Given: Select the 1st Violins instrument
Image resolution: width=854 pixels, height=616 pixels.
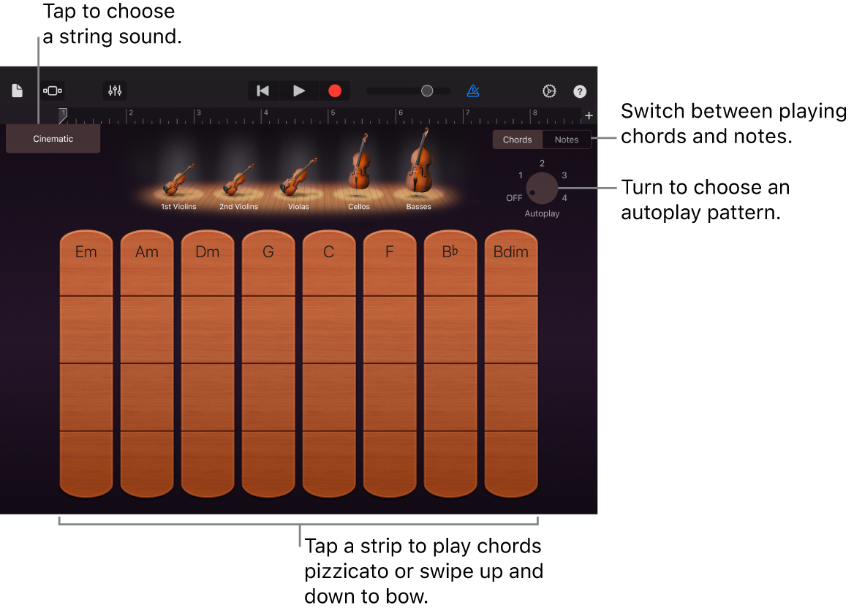Looking at the screenshot, I should pos(177,179).
